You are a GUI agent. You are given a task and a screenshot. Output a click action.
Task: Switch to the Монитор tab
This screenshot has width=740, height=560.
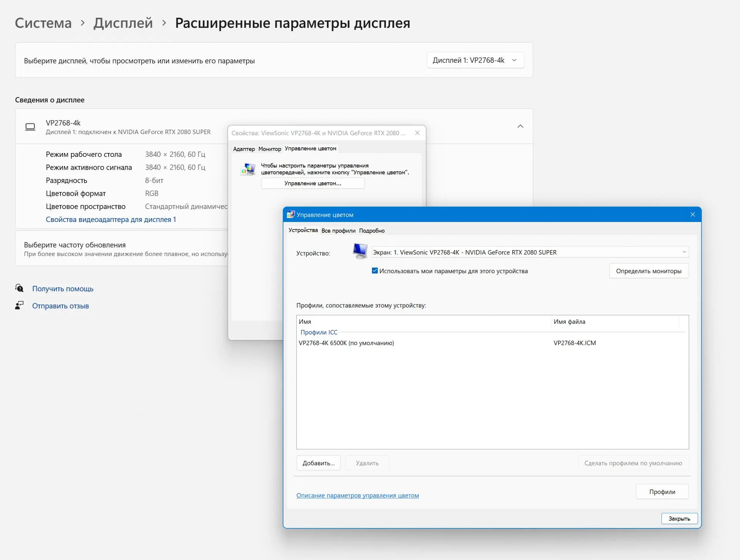270,149
